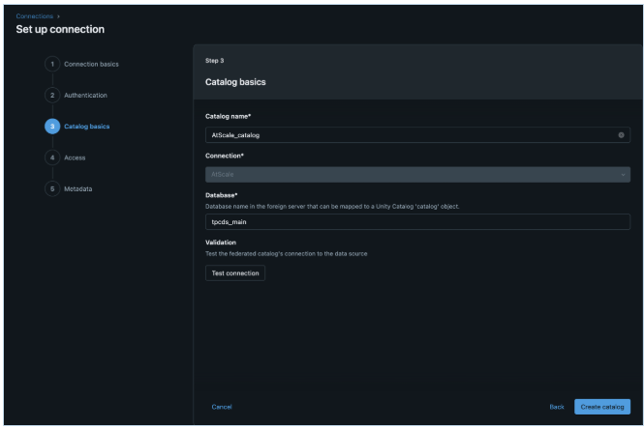Image resolution: width=644 pixels, height=429 pixels.
Task: Click the Connection dropdown chevron arrow
Action: coord(623,175)
